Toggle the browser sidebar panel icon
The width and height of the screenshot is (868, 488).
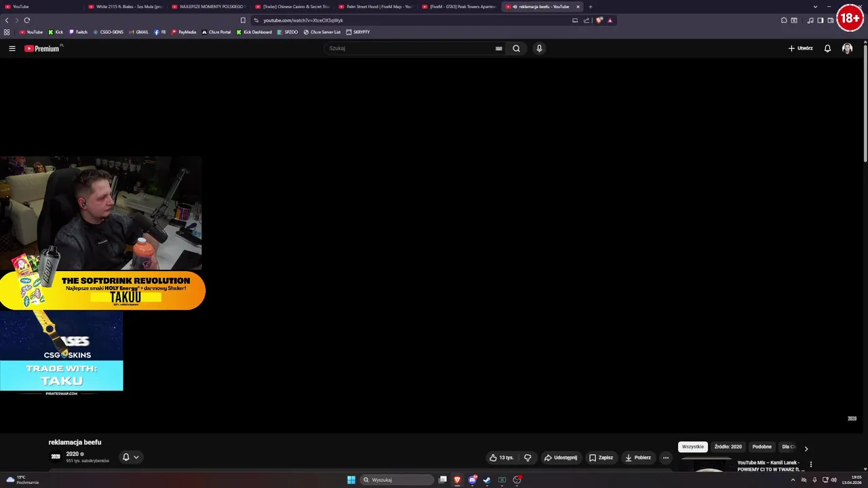[820, 20]
